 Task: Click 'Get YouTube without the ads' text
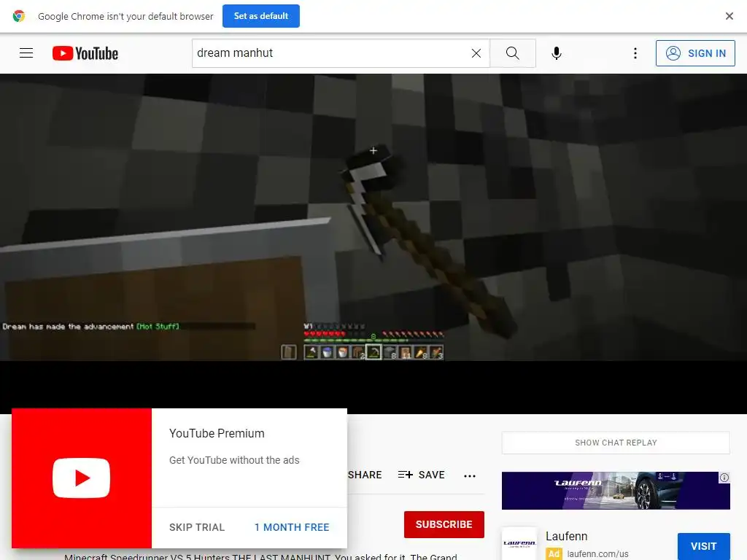tap(234, 460)
